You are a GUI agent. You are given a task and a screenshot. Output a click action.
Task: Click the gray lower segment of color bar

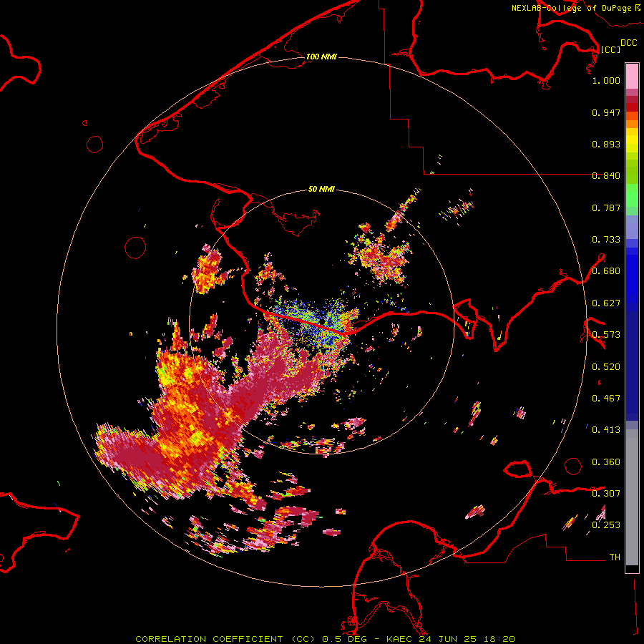pyautogui.click(x=632, y=497)
